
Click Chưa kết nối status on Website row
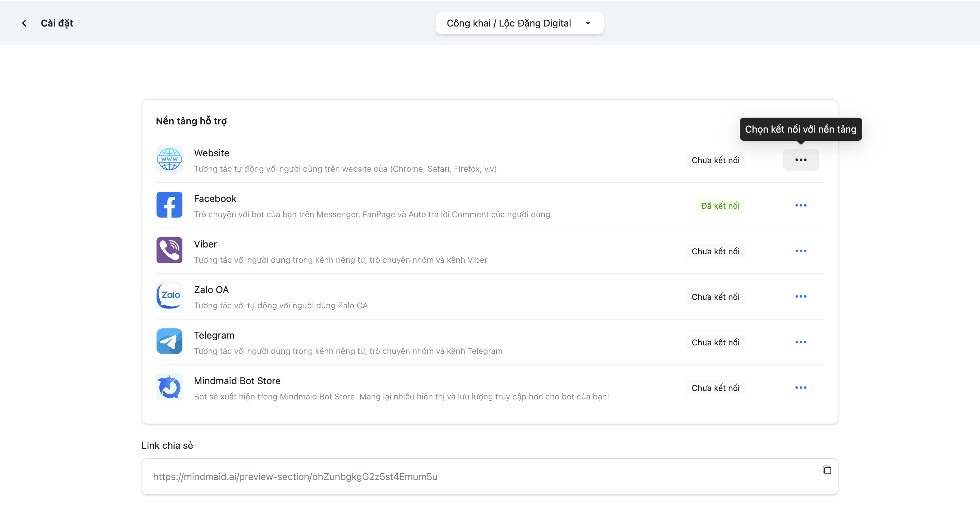(x=715, y=160)
